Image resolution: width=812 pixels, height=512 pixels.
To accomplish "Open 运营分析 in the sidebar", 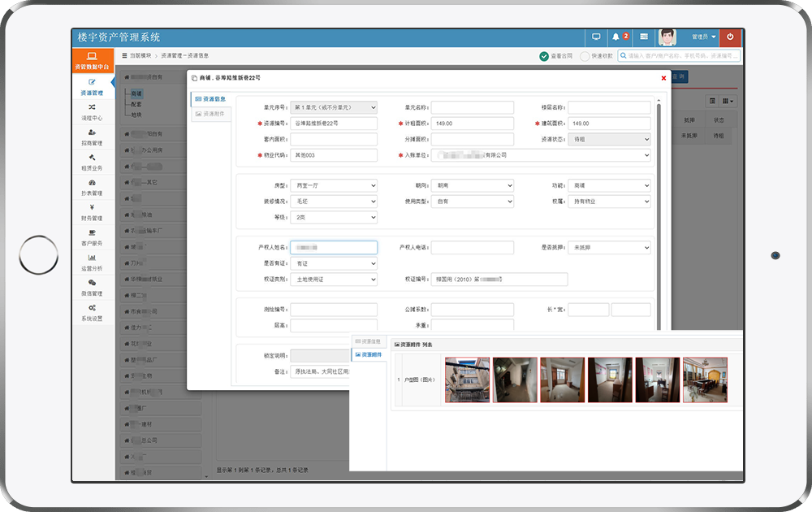I will click(x=93, y=263).
